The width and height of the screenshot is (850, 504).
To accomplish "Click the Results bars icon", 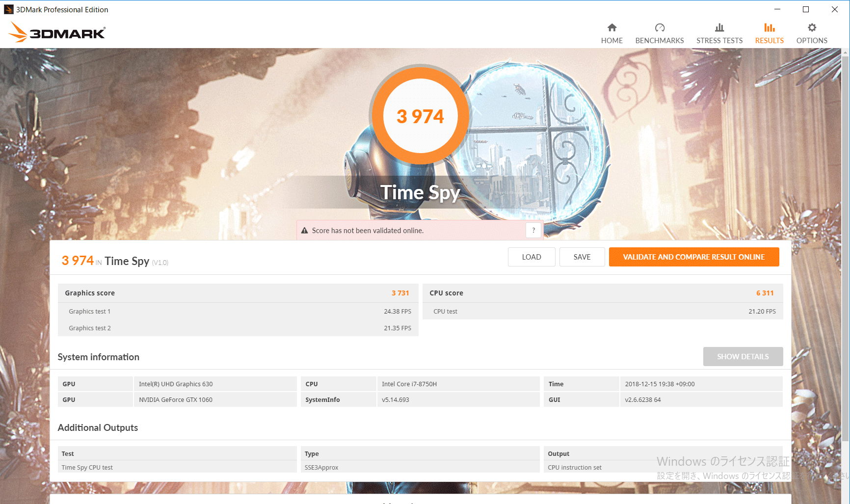I will click(x=770, y=27).
